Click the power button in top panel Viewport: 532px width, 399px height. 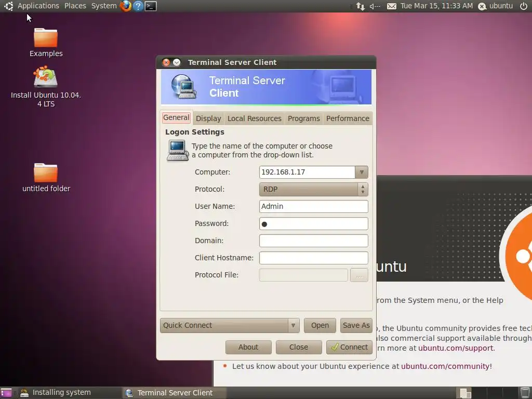click(524, 6)
